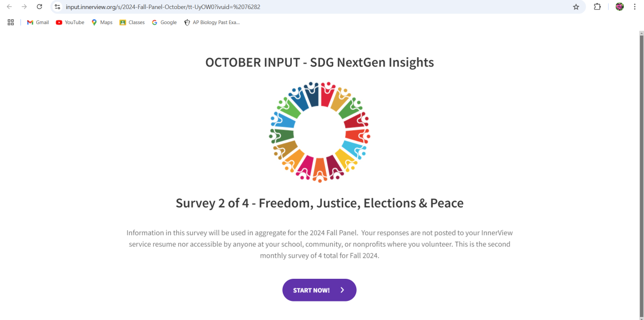
Task: View site information icon beside URL
Action: pyautogui.click(x=57, y=7)
